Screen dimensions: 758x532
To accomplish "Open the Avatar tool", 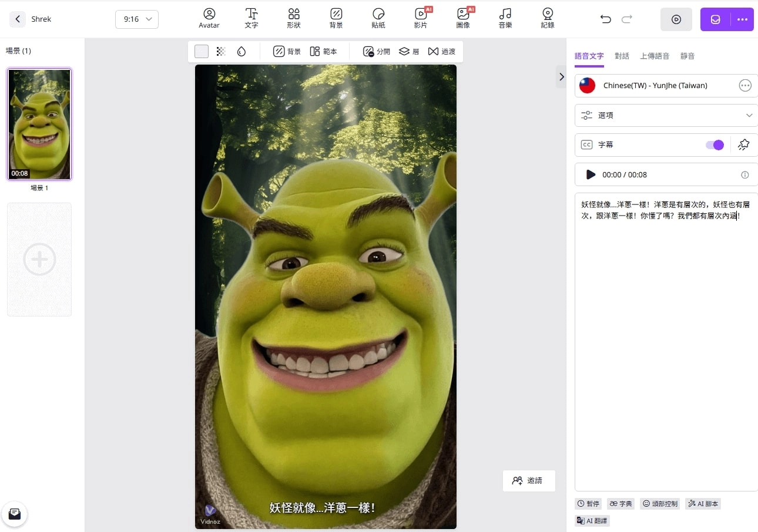I will pos(209,18).
